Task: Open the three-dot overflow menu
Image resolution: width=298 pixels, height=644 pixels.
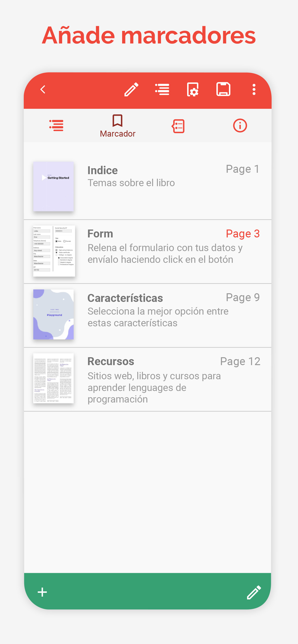Action: [254, 89]
